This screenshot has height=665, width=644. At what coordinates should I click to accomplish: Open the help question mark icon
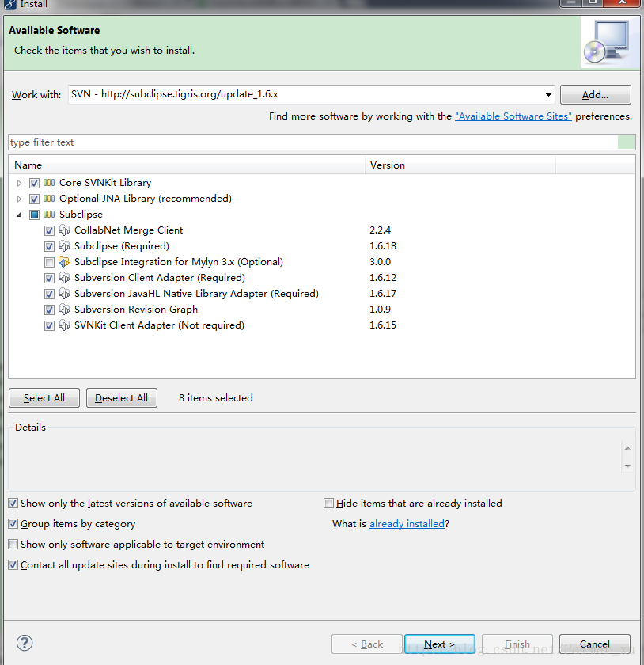(x=25, y=643)
